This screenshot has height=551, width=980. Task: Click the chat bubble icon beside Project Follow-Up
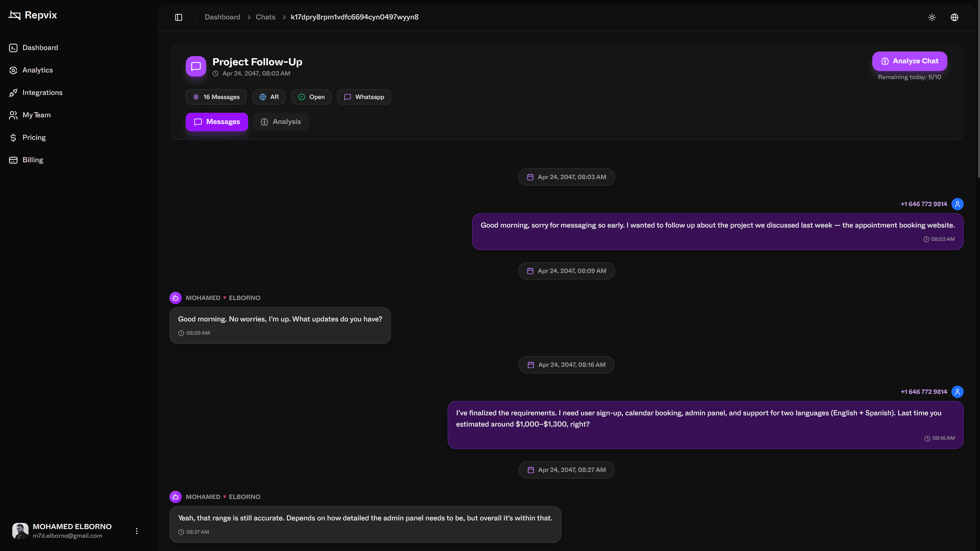click(195, 66)
